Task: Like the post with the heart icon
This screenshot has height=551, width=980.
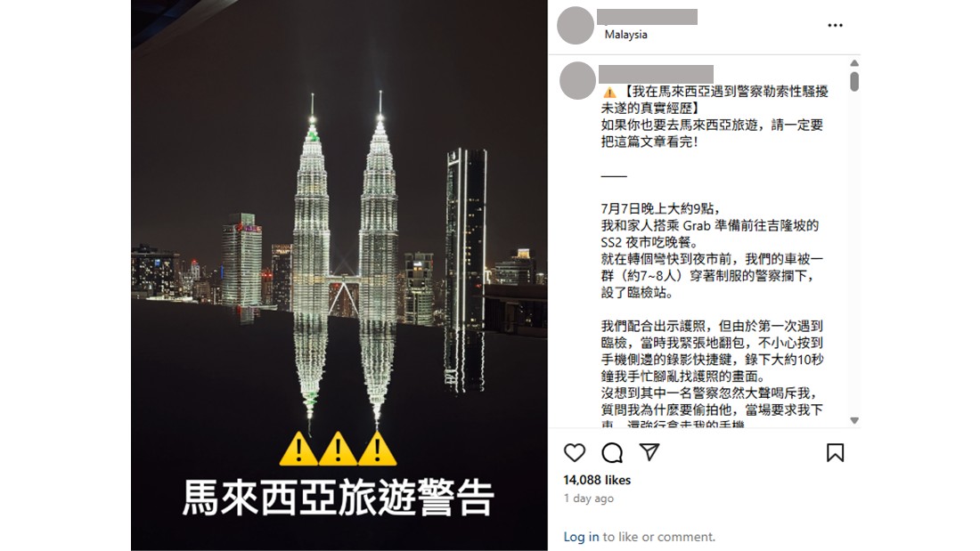Action: click(x=575, y=452)
